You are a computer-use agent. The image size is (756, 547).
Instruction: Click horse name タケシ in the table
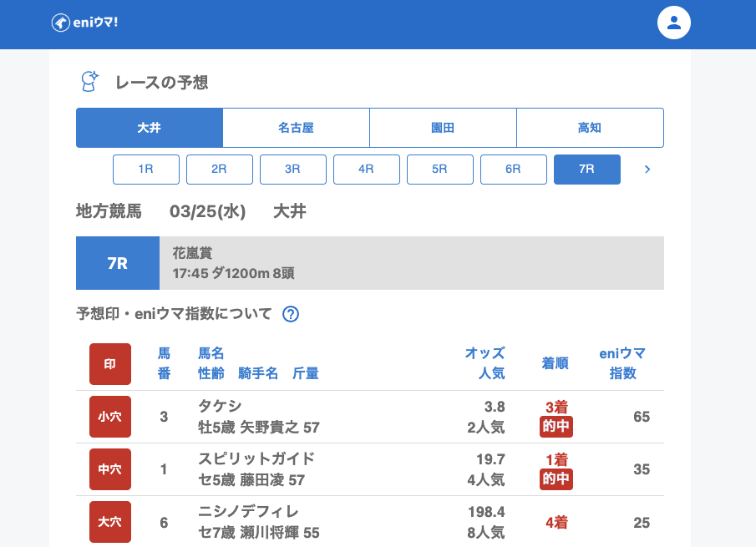[220, 407]
